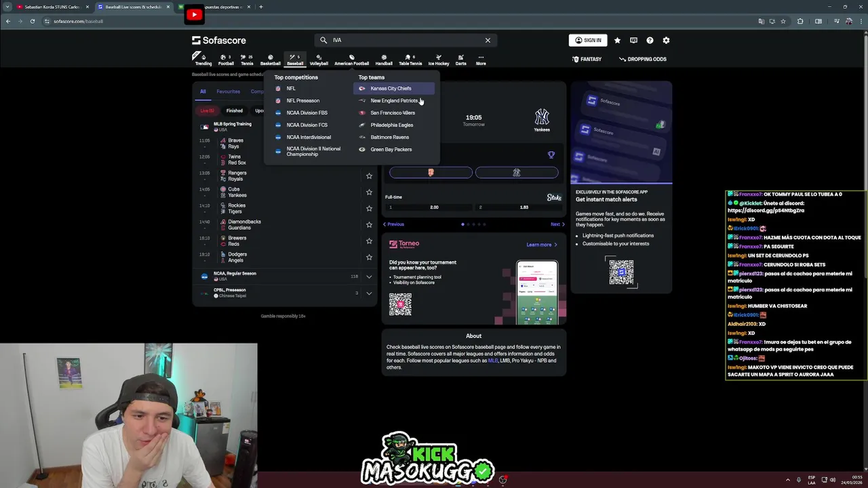The width and height of the screenshot is (868, 488).
Task: Favourite the Rockies vs Tigers game
Action: pos(369,208)
